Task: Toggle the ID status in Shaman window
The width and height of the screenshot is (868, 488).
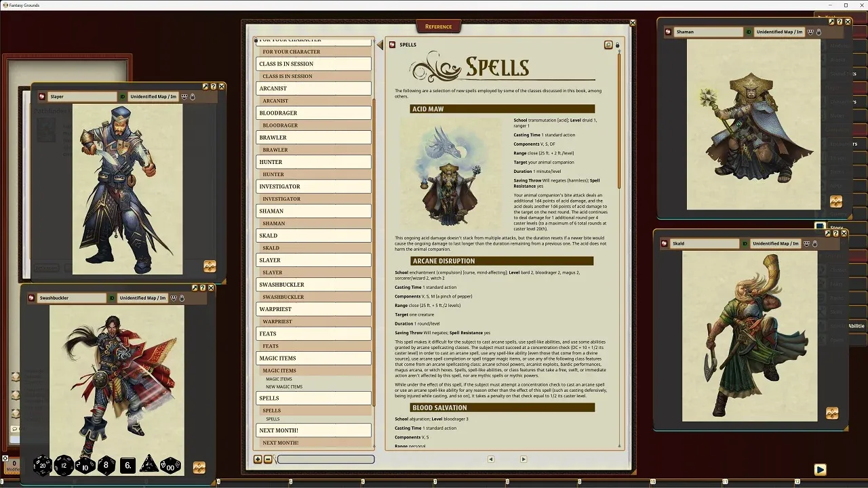Action: coord(749,32)
